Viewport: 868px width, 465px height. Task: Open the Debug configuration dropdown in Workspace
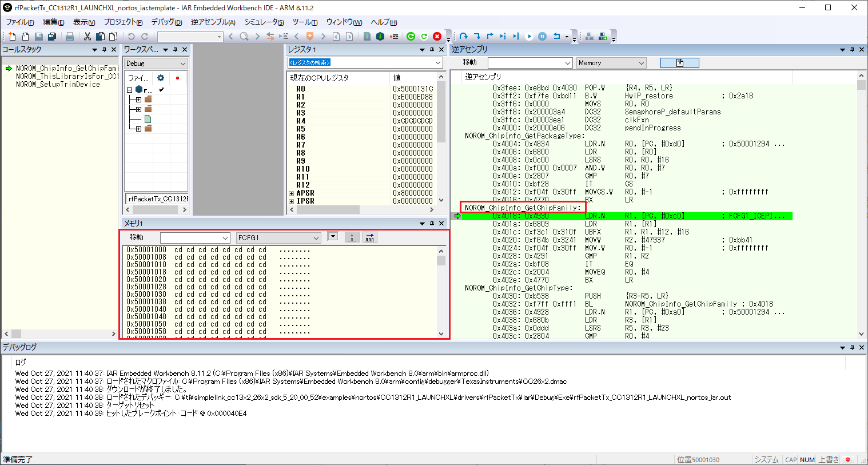[x=183, y=63]
